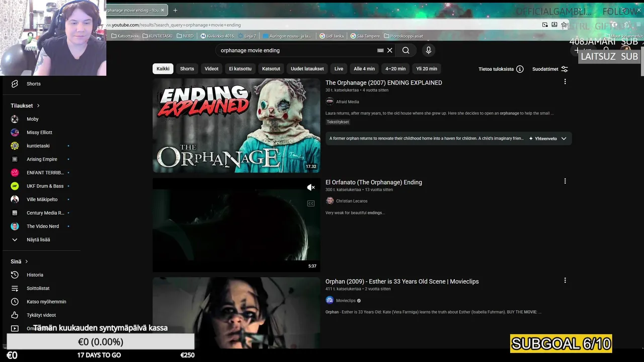The height and width of the screenshot is (362, 644).
Task: Select the 4–20 min filter chip
Action: (x=395, y=69)
